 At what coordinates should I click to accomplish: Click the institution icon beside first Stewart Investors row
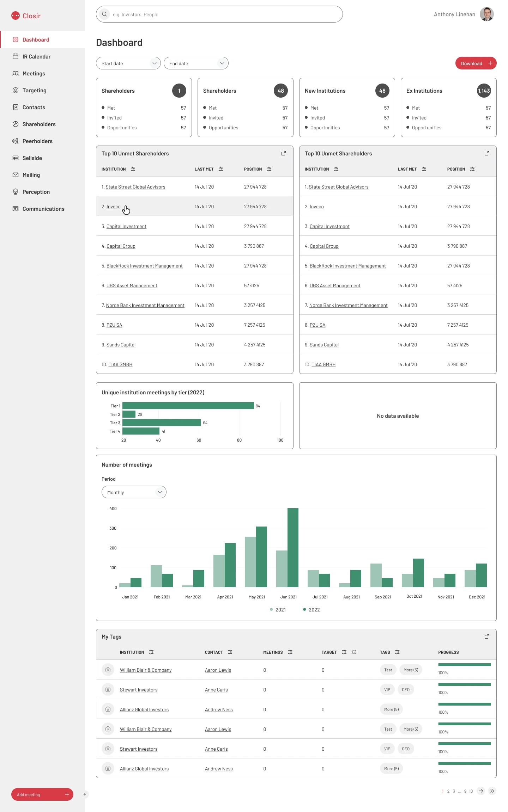[x=108, y=689]
